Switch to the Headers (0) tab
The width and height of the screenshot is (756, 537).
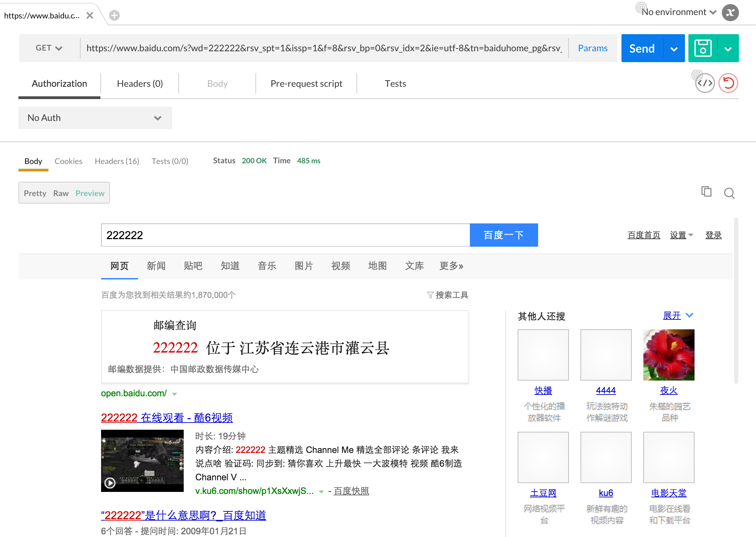140,84
